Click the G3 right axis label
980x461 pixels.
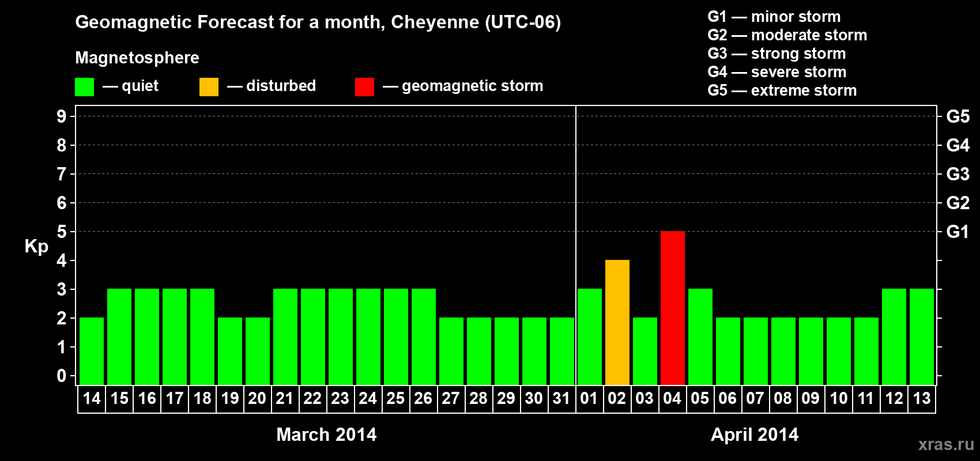(x=958, y=174)
